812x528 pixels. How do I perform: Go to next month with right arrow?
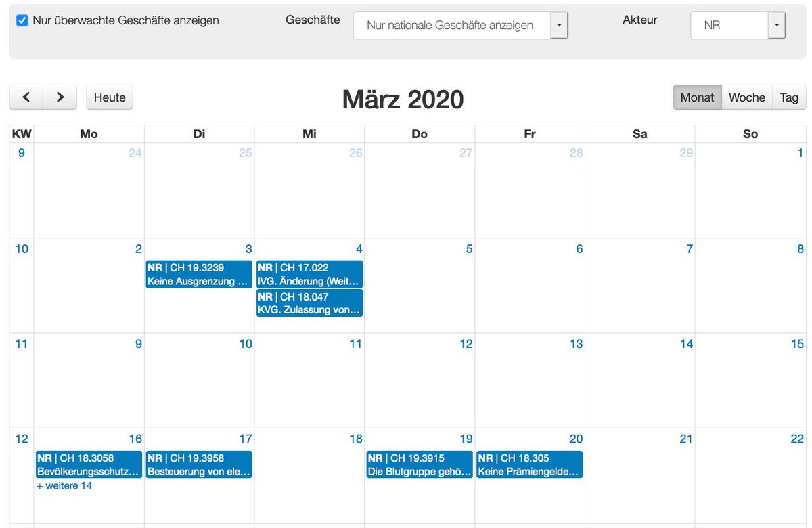click(60, 97)
